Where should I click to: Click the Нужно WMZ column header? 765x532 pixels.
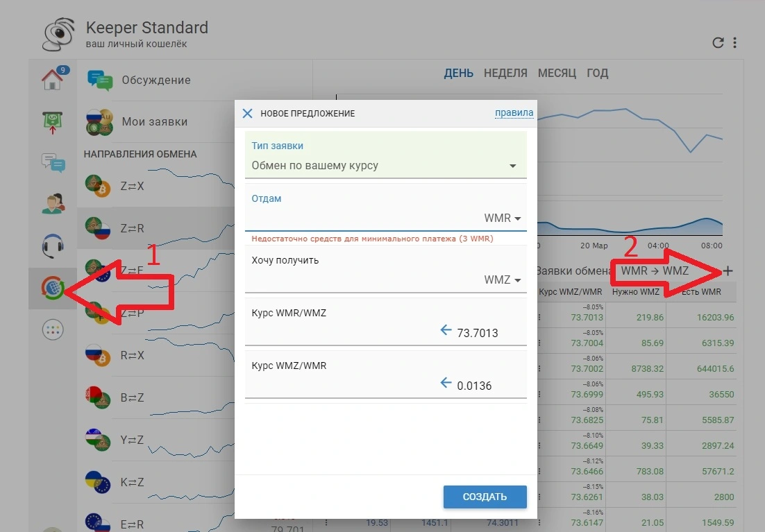(636, 291)
